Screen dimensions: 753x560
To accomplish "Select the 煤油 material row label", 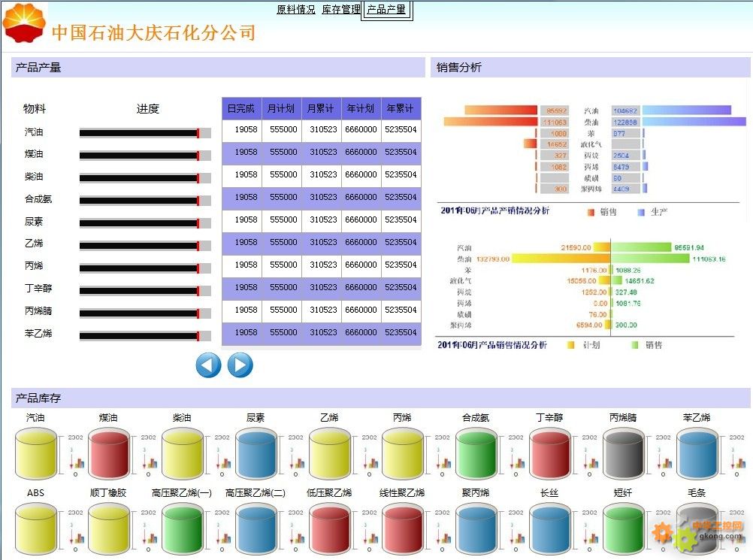I will pyautogui.click(x=34, y=153).
